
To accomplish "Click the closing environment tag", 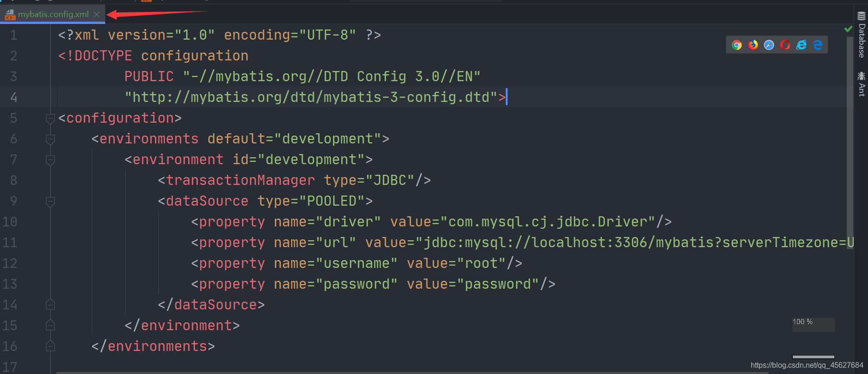I will (182, 326).
